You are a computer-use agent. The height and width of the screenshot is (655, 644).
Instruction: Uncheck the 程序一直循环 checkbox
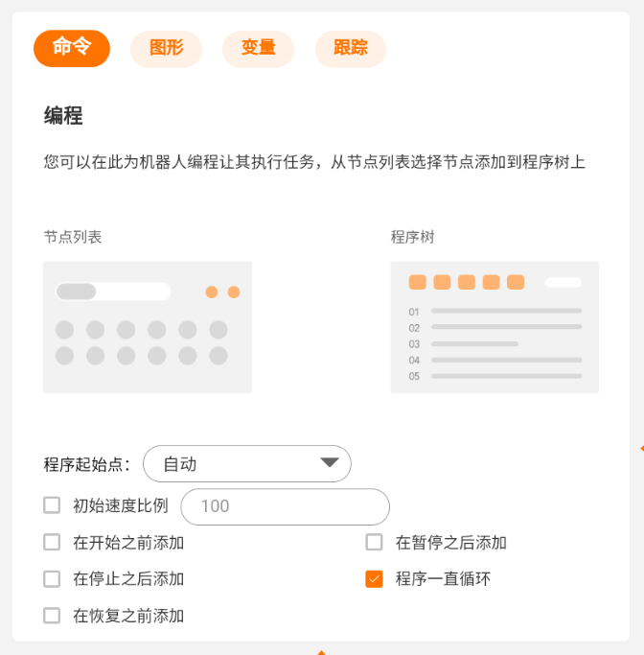[374, 579]
